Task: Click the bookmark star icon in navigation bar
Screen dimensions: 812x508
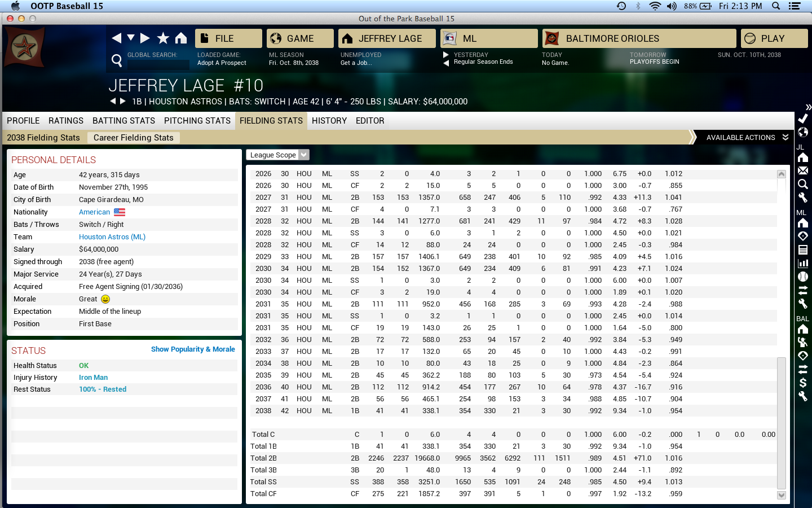Action: click(x=163, y=38)
